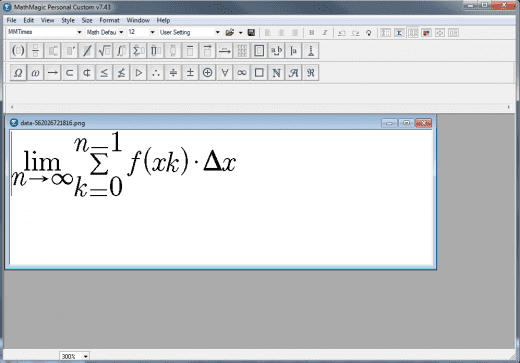
Task: Open the lowercase Greek omega palette
Action: 35,73
